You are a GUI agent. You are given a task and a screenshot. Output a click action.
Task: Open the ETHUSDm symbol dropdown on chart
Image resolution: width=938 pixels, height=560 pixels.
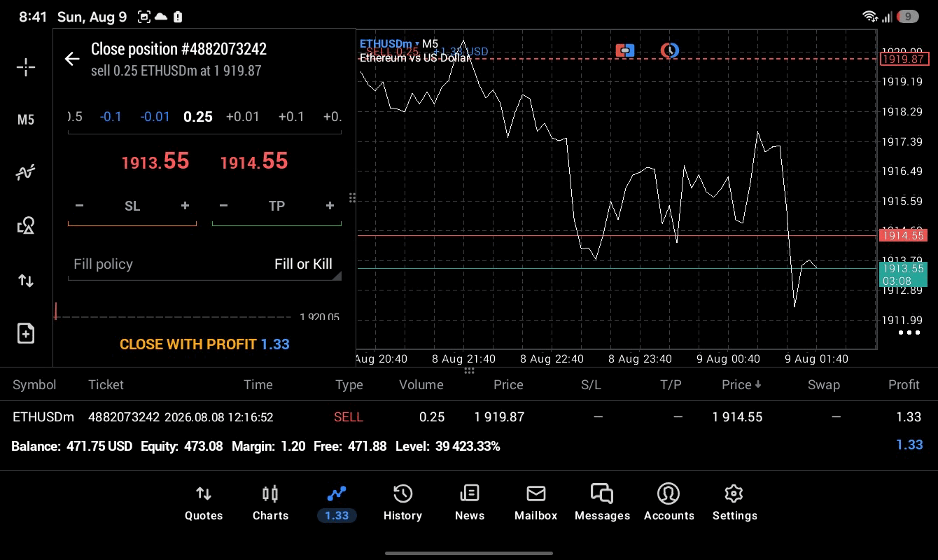(x=390, y=44)
